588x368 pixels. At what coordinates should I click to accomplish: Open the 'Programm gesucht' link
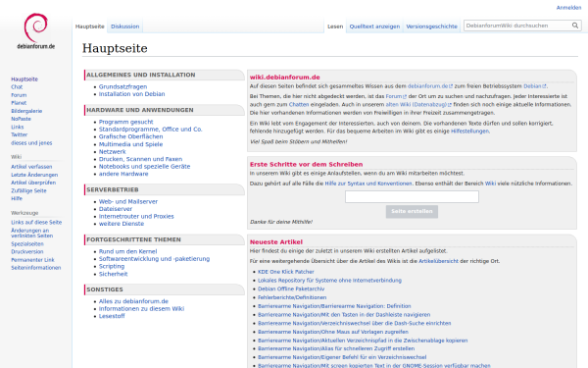tap(126, 122)
